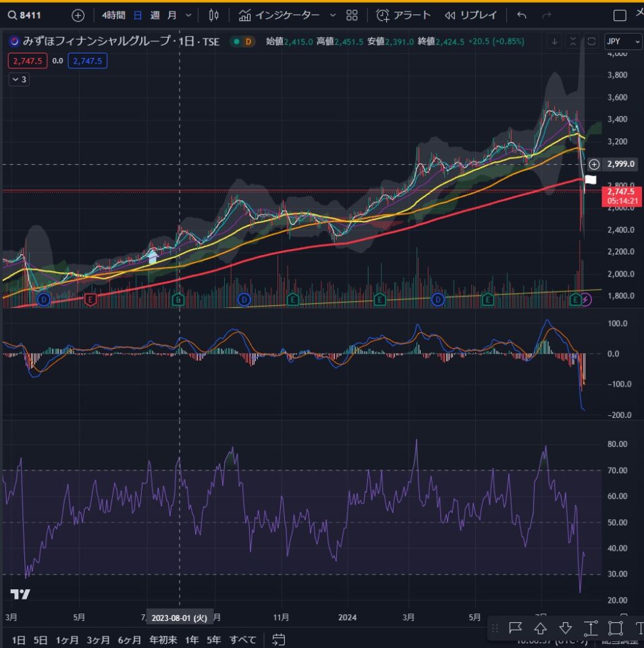Image resolution: width=644 pixels, height=648 pixels.
Task: Click the red E earnings marker
Action: coord(90,299)
